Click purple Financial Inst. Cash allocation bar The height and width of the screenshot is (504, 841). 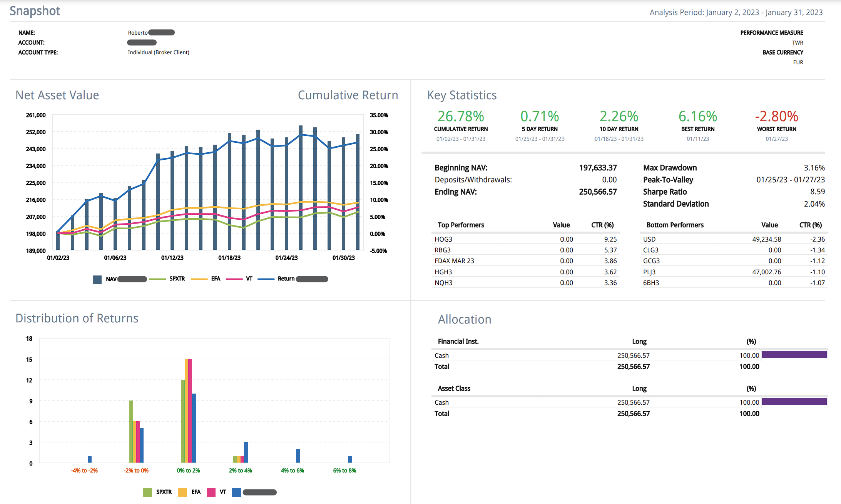coord(794,355)
